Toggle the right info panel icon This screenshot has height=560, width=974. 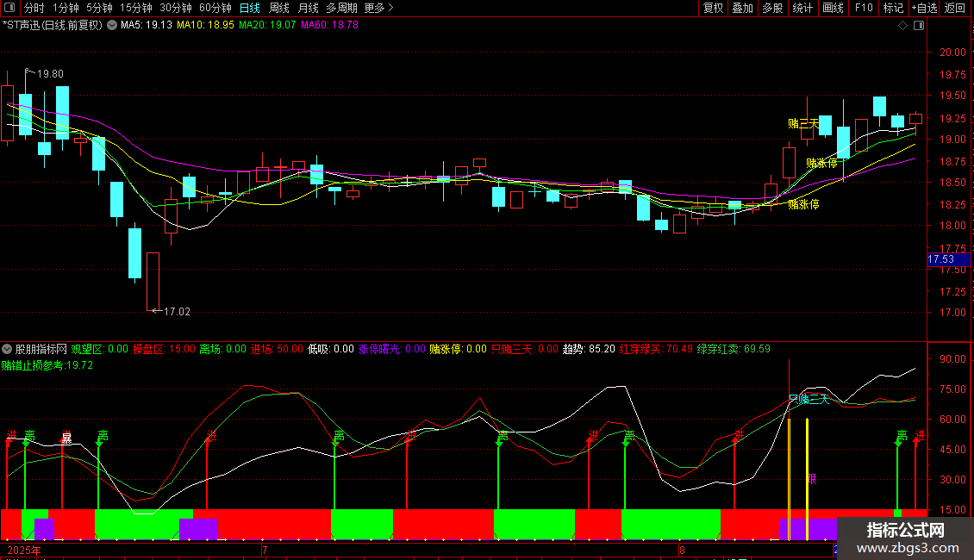(919, 26)
